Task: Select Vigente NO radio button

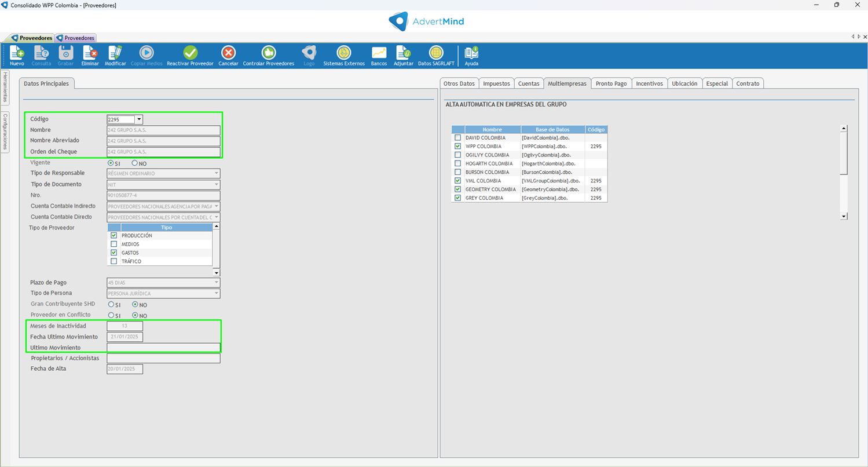Action: pyautogui.click(x=135, y=163)
